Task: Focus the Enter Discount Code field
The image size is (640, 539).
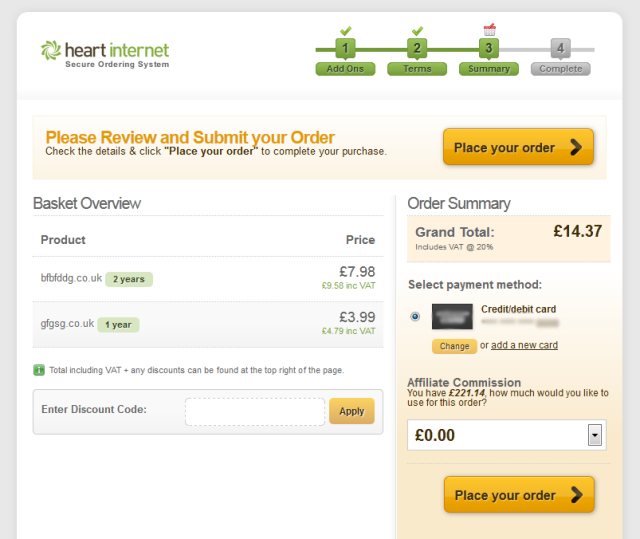Action: [x=255, y=411]
